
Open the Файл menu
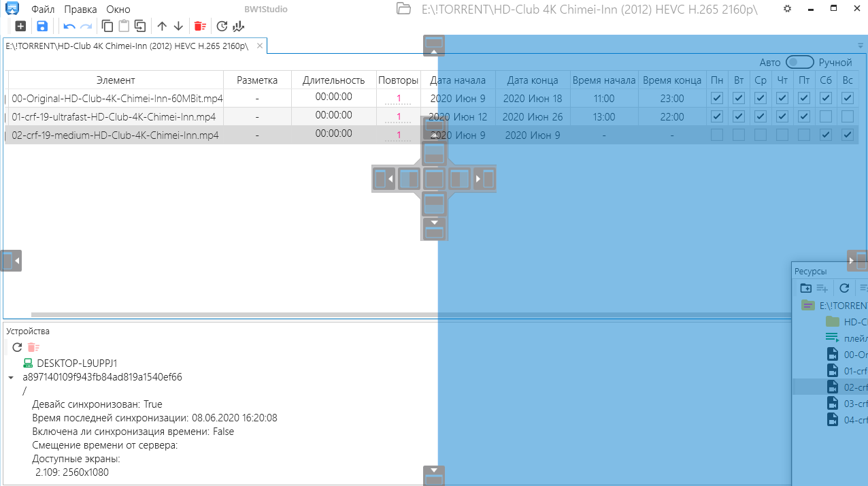click(x=43, y=10)
